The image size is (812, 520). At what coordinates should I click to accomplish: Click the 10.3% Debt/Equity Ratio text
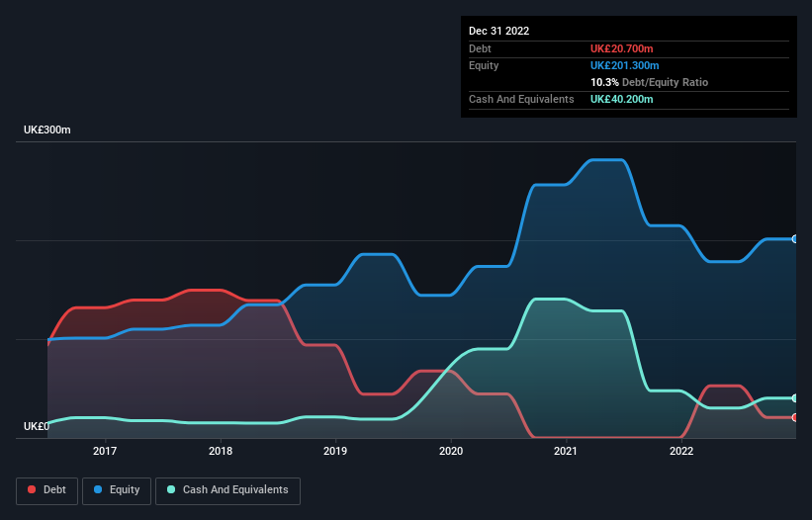click(x=649, y=82)
